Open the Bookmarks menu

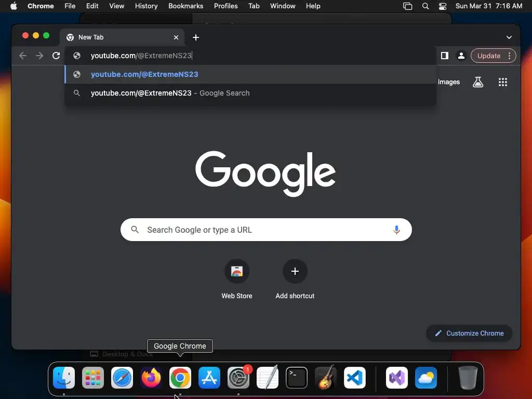point(186,6)
